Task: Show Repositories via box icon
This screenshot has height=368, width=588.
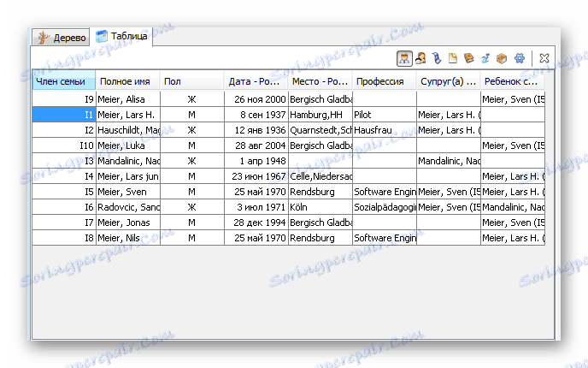Action: click(502, 58)
